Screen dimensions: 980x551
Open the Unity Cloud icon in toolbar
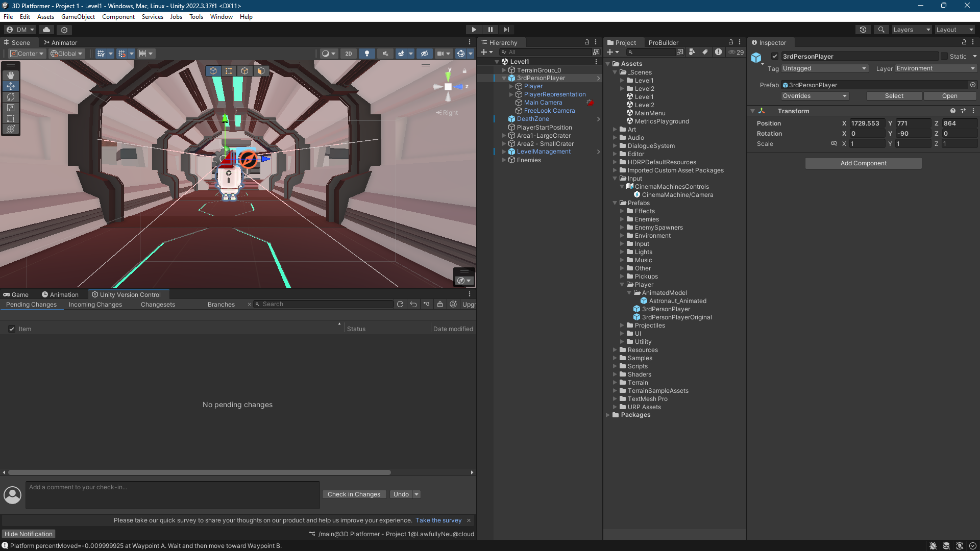tap(46, 30)
